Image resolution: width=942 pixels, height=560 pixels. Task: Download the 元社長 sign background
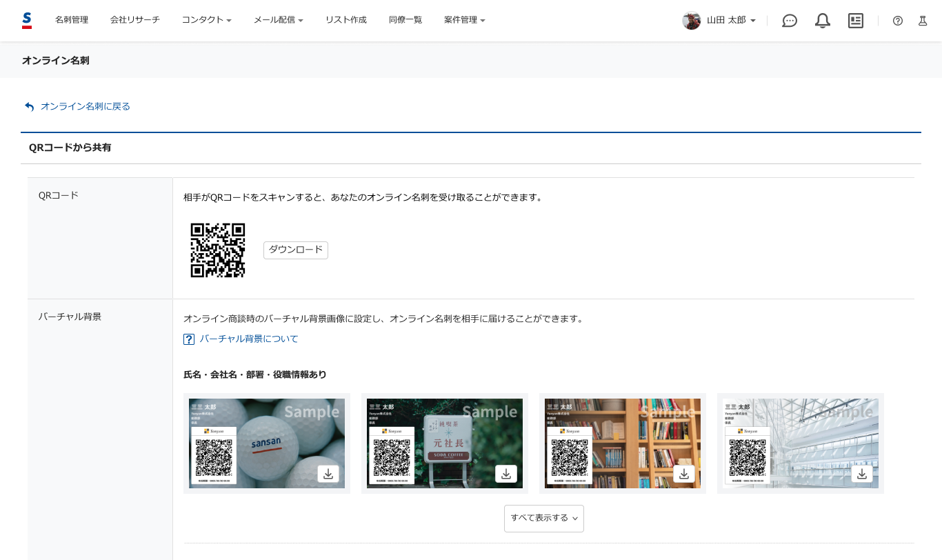tap(506, 474)
